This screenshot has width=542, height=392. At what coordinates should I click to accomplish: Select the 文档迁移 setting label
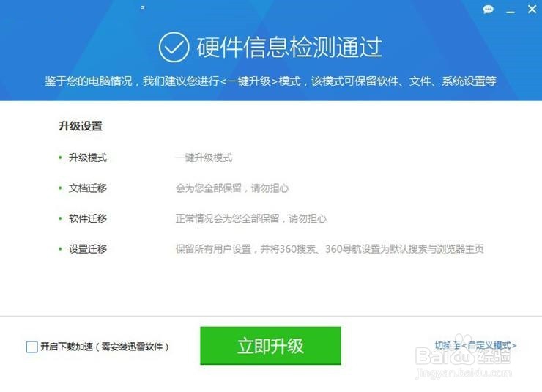click(x=87, y=188)
